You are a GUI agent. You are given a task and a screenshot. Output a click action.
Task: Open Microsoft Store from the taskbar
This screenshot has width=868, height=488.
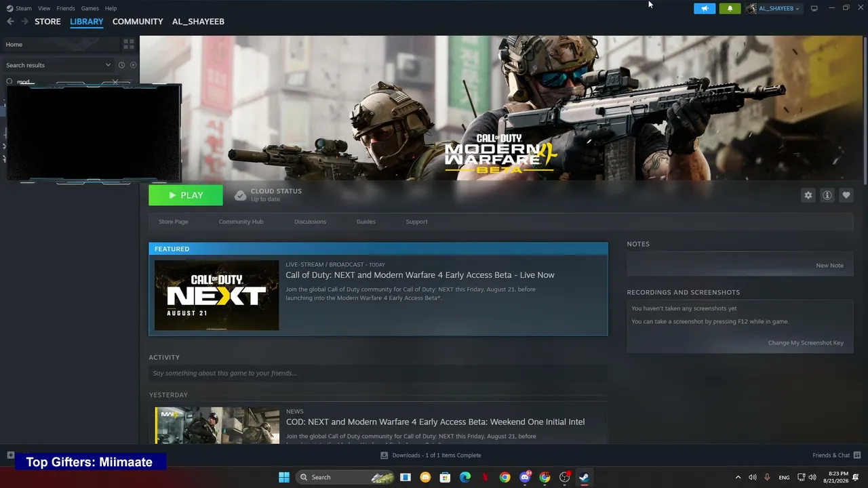[445, 477]
